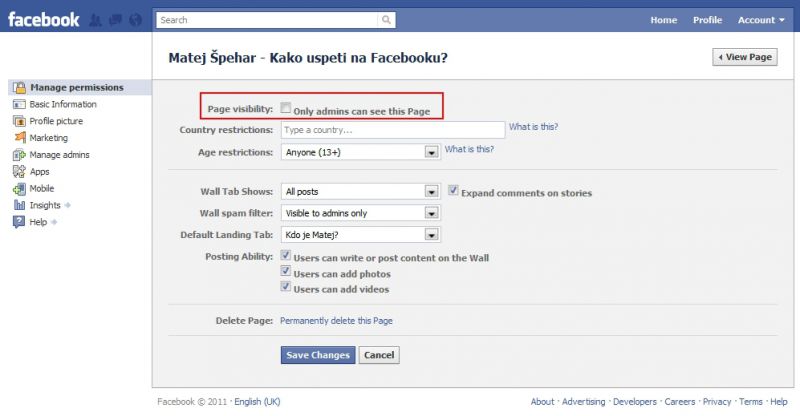800x416 pixels.
Task: Click the View Page button
Action: coord(745,57)
